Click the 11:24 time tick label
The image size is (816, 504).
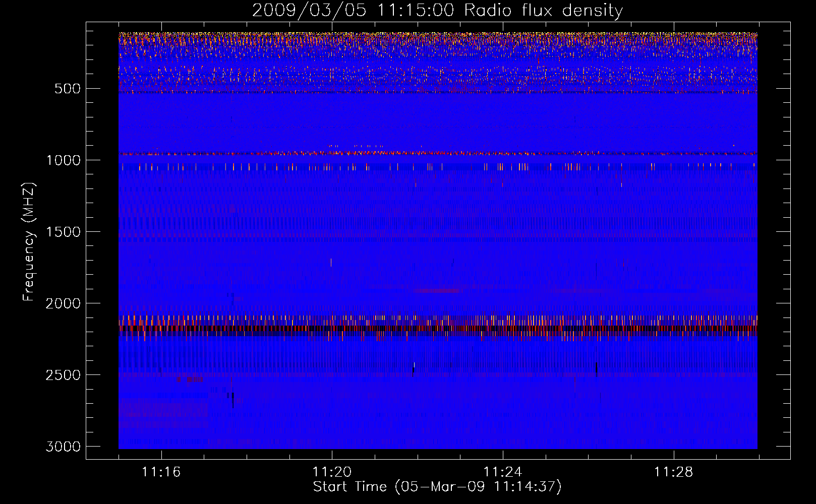(x=503, y=472)
